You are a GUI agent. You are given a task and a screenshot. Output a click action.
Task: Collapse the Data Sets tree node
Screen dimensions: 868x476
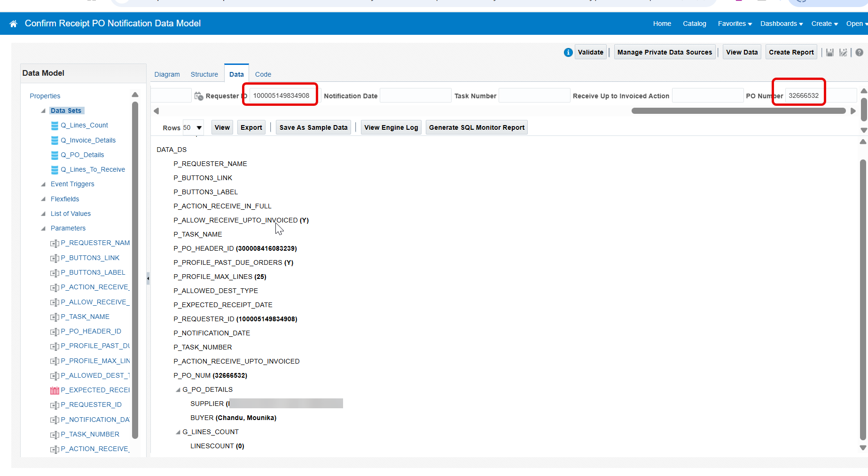43,111
